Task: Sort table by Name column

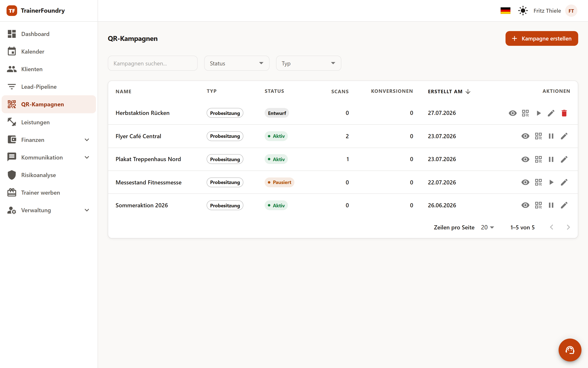Action: pos(124,92)
